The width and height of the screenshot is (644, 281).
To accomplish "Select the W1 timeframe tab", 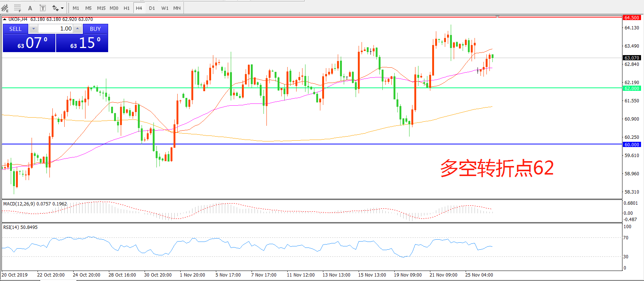I will tap(165, 8).
